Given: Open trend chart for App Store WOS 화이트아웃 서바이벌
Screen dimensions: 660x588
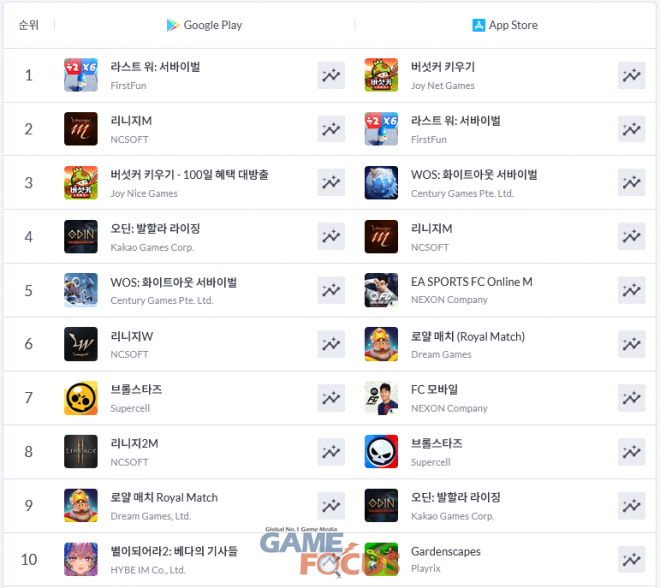Looking at the screenshot, I should (631, 183).
